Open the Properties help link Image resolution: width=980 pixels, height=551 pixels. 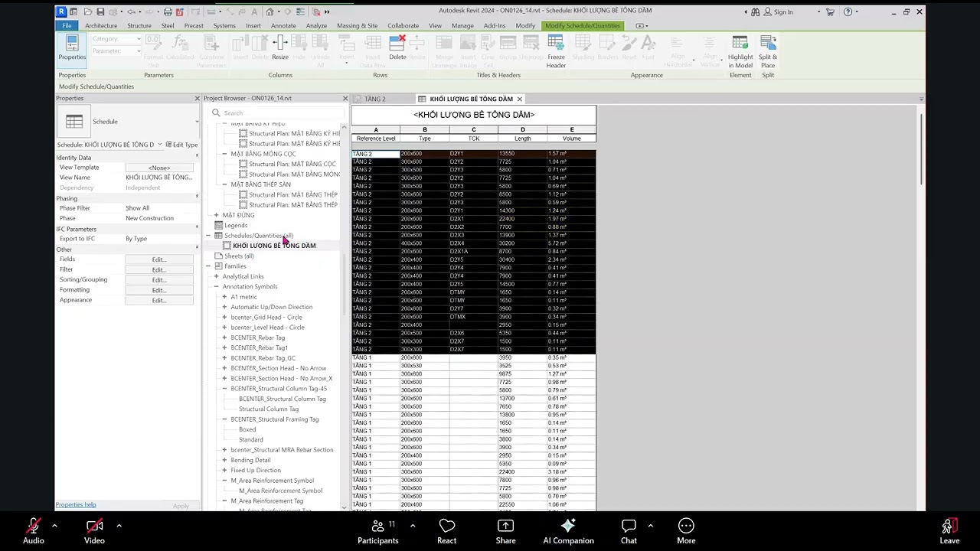point(76,505)
